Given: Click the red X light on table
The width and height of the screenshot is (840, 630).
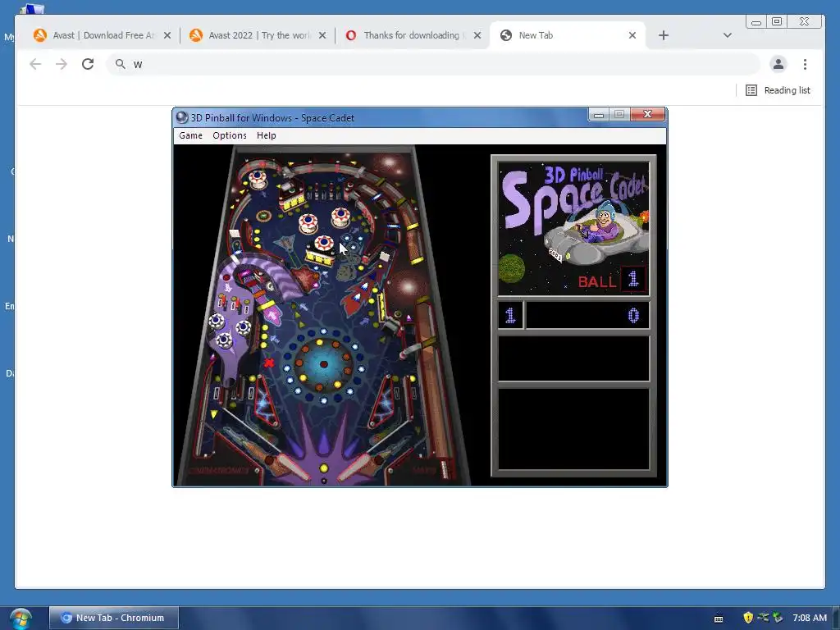Looking at the screenshot, I should (x=269, y=363).
